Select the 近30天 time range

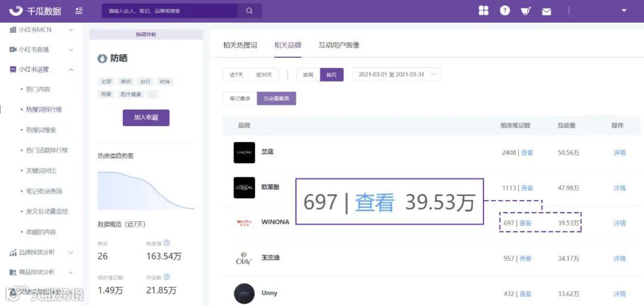tap(264, 74)
